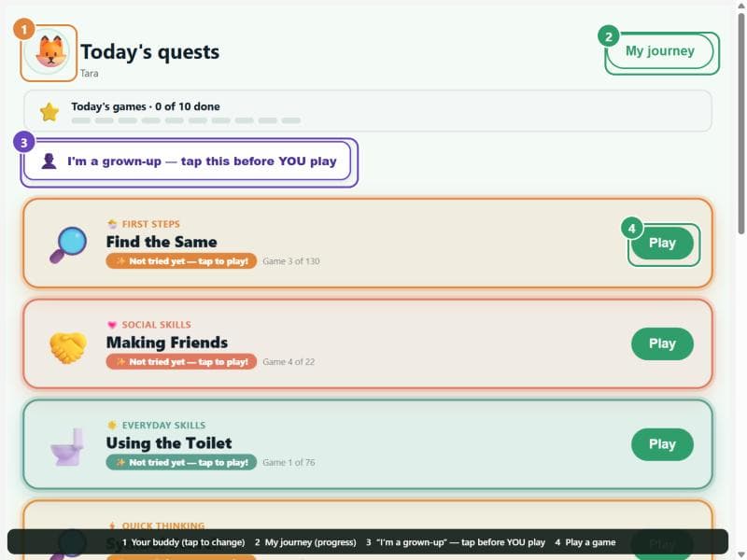The width and height of the screenshot is (747, 560).
Task: Tap the fox buddy avatar
Action: [x=47, y=51]
